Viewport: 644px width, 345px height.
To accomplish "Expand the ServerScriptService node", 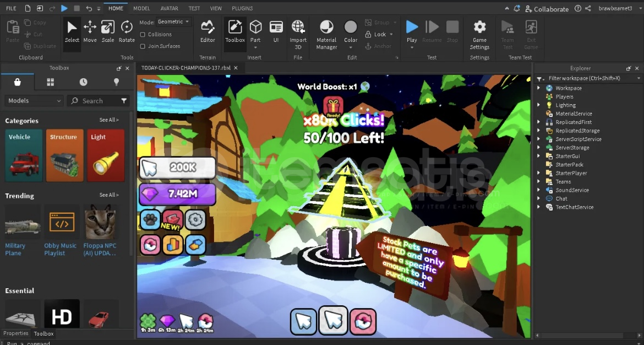I will (539, 139).
